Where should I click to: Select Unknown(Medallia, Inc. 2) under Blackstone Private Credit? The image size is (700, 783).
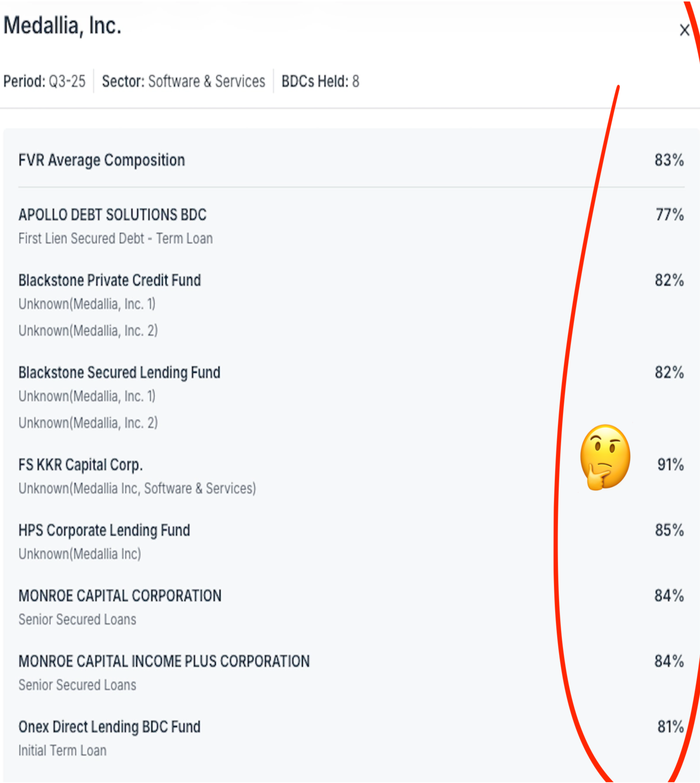point(88,331)
